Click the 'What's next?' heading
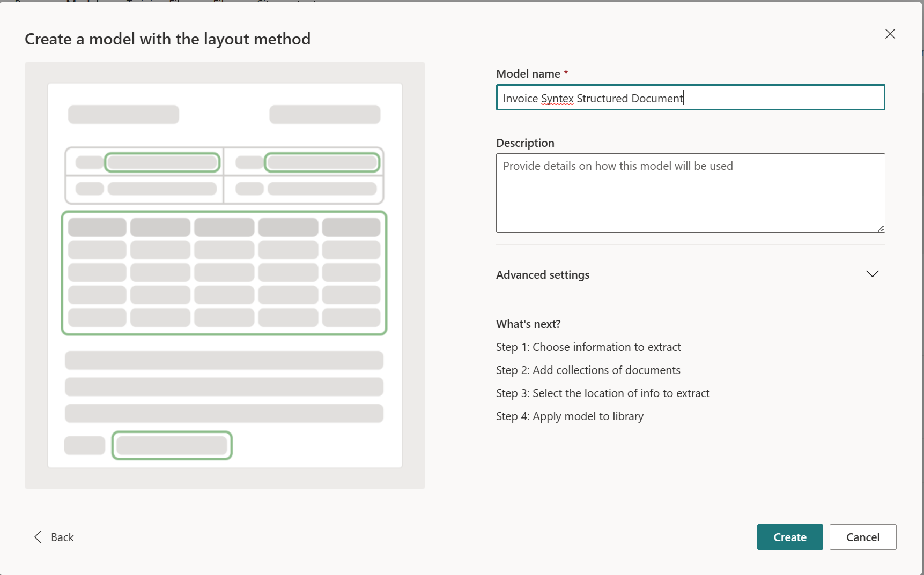This screenshot has width=924, height=575. 528,324
